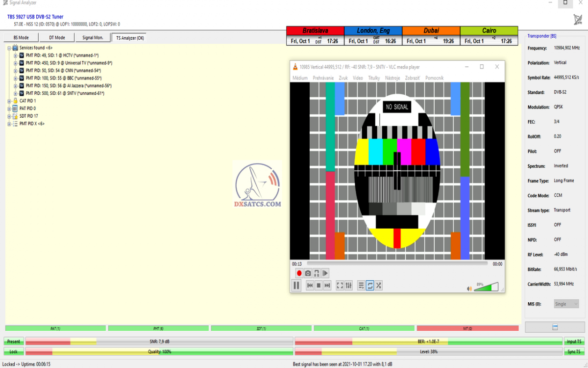Adjust the VLC volume slider
Screen dimensions: 588x368
pyautogui.click(x=486, y=287)
